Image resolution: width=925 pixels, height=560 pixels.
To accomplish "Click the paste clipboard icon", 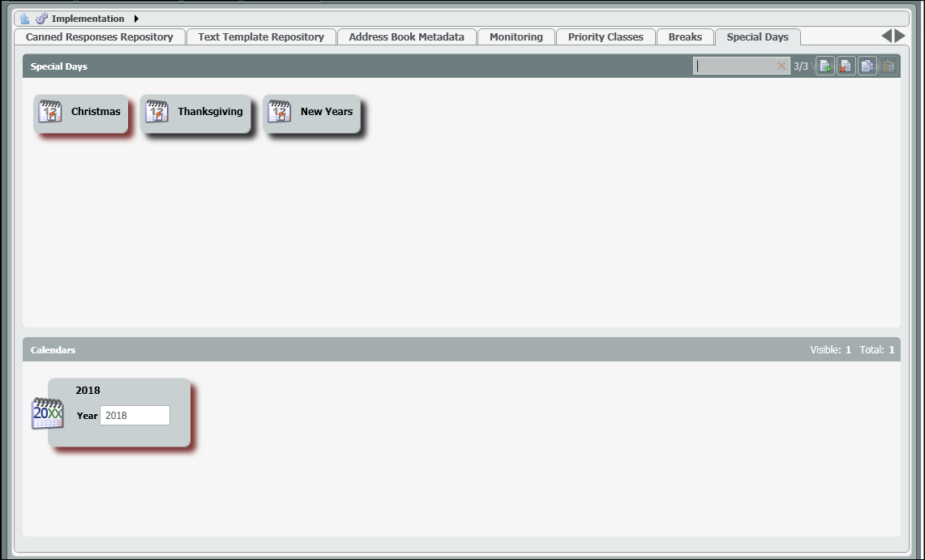I will tap(889, 66).
